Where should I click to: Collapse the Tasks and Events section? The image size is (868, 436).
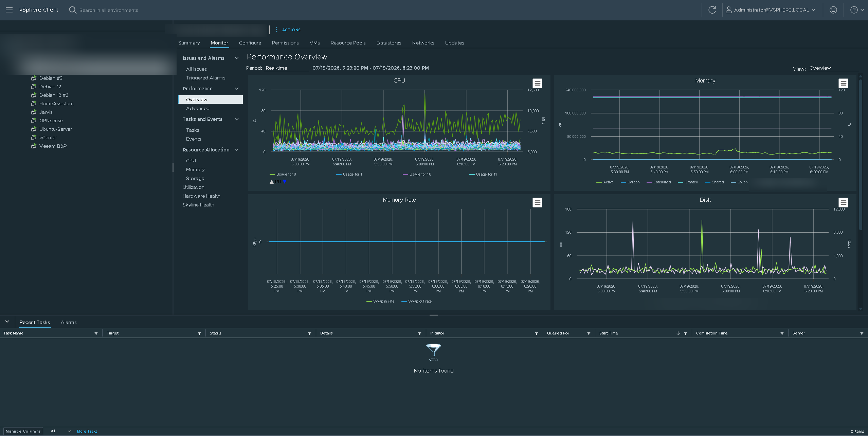(x=237, y=119)
